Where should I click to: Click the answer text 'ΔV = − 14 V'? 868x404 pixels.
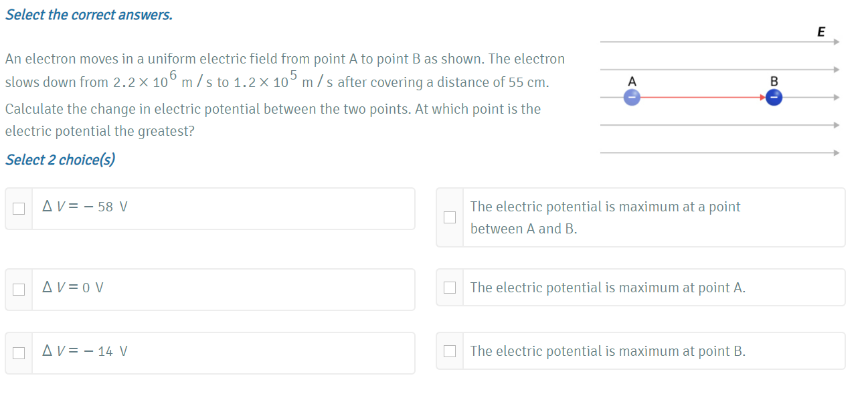coord(86,350)
